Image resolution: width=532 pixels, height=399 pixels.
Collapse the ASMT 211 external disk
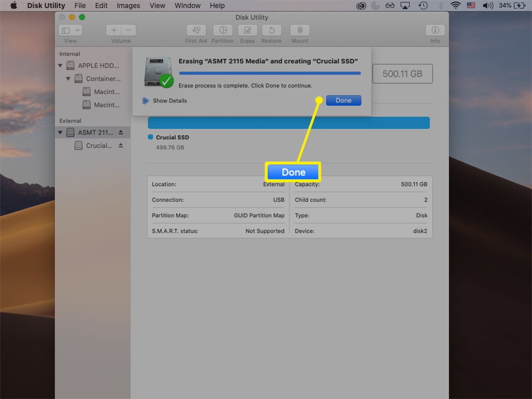click(60, 133)
